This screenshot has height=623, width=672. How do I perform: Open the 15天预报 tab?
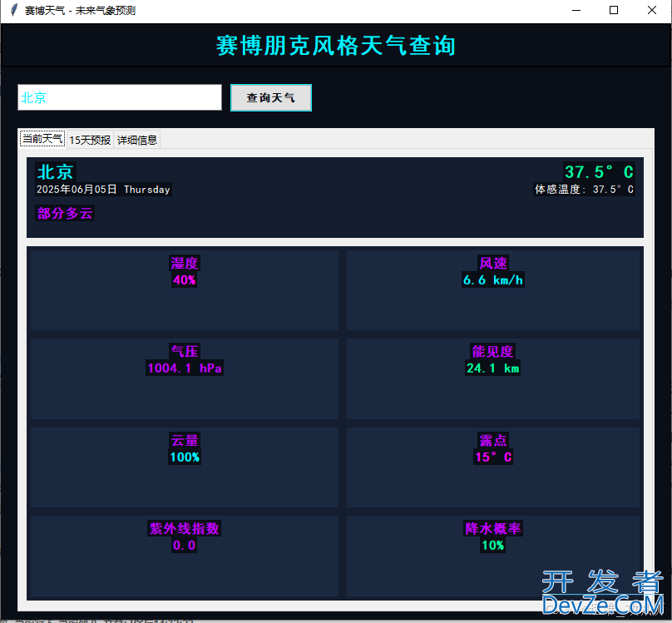click(90, 140)
